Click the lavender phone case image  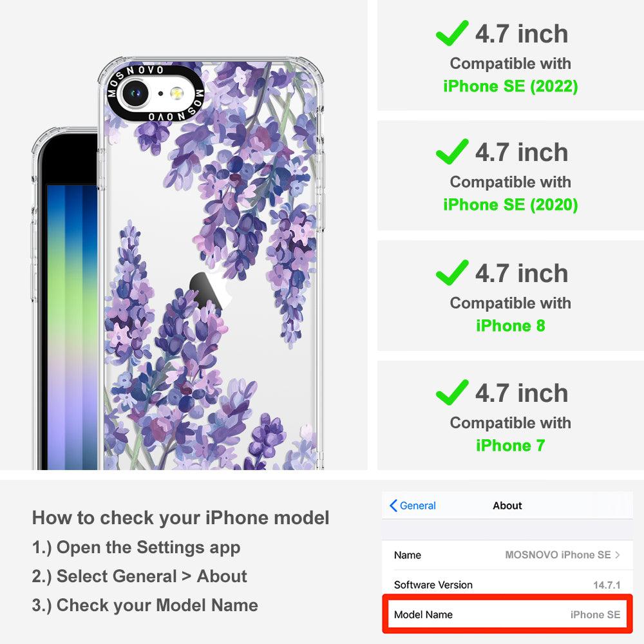211,263
